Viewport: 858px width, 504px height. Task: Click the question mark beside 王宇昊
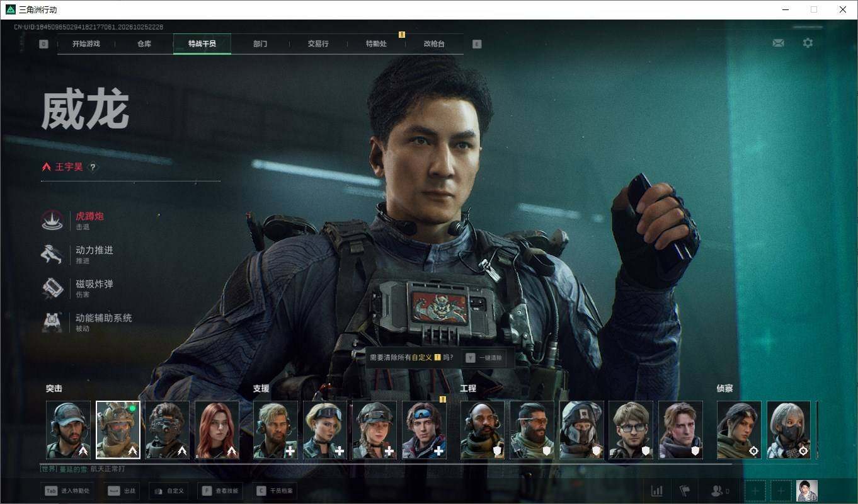[x=93, y=167]
